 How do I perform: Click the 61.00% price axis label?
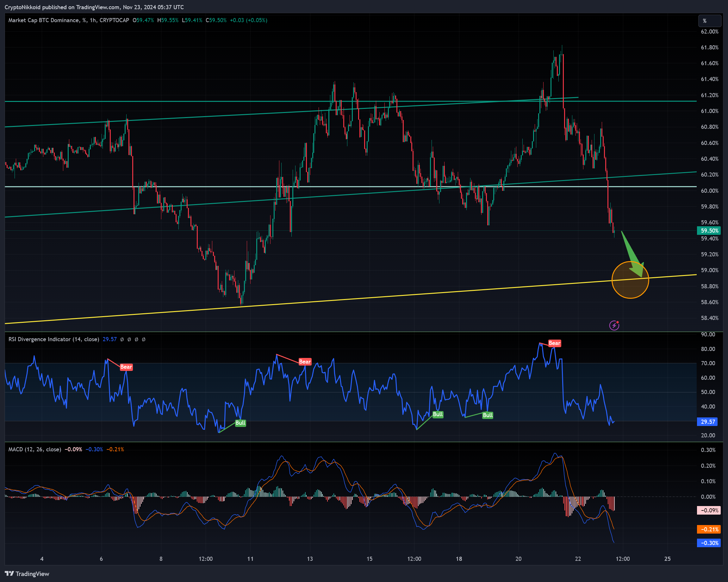710,111
